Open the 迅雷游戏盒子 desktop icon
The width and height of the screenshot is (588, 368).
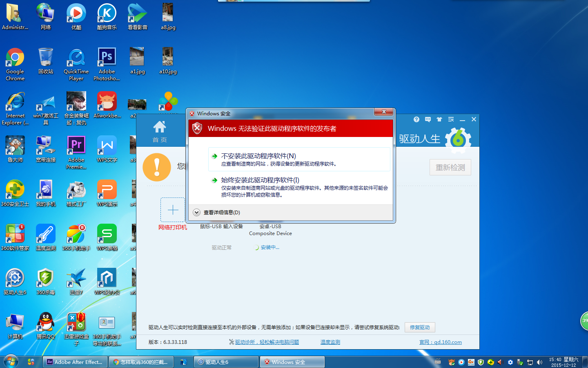pyautogui.click(x=76, y=329)
